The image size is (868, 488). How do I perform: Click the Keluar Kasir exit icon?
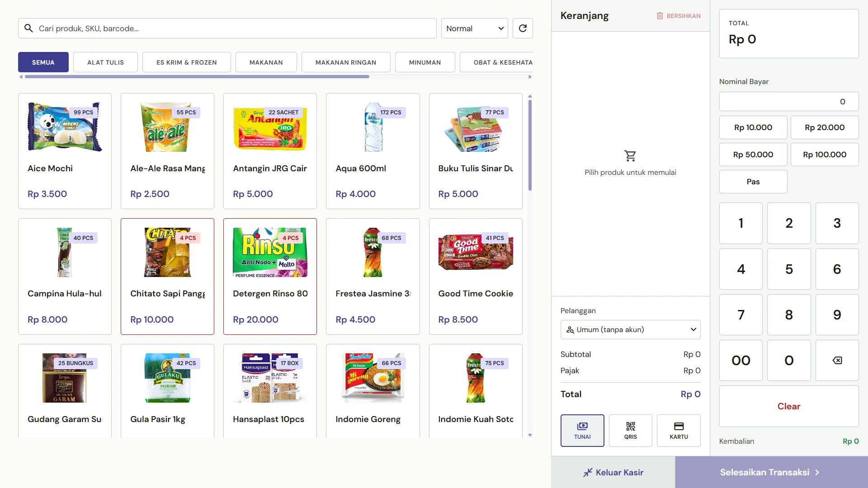(x=587, y=472)
